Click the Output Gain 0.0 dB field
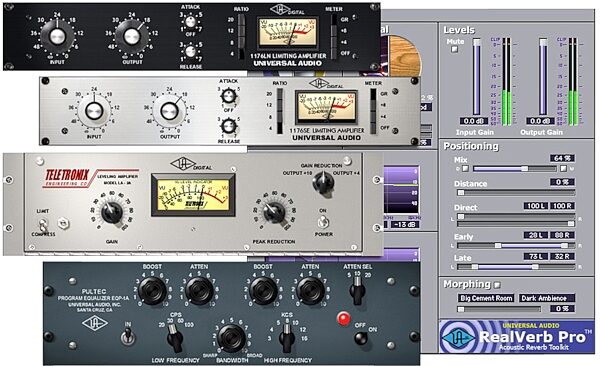This screenshot has width=600, height=366. pos(540,121)
